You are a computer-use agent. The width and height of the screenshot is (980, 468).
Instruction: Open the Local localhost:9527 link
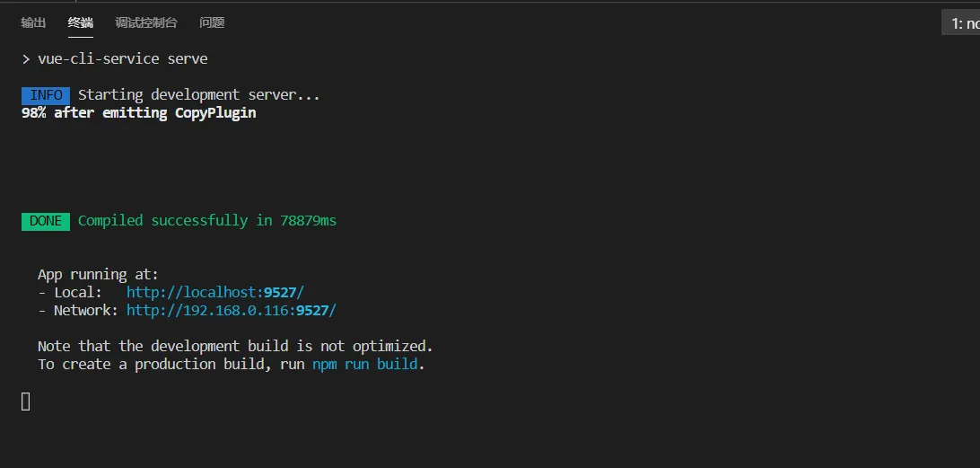coord(215,292)
